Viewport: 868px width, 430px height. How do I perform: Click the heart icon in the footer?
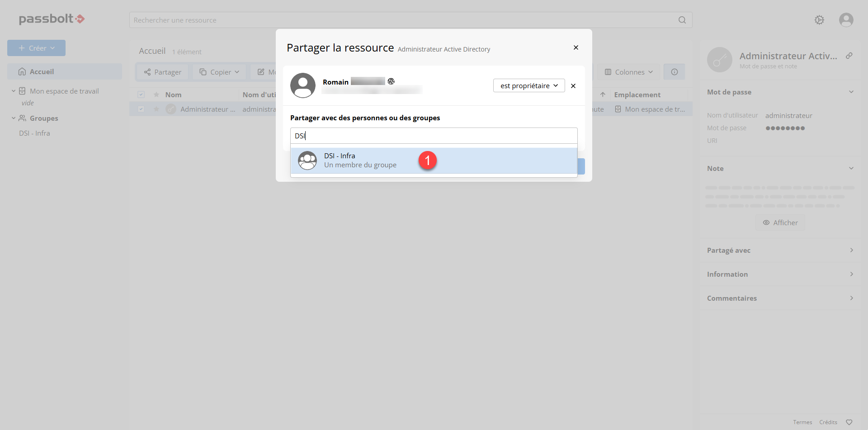pos(849,422)
